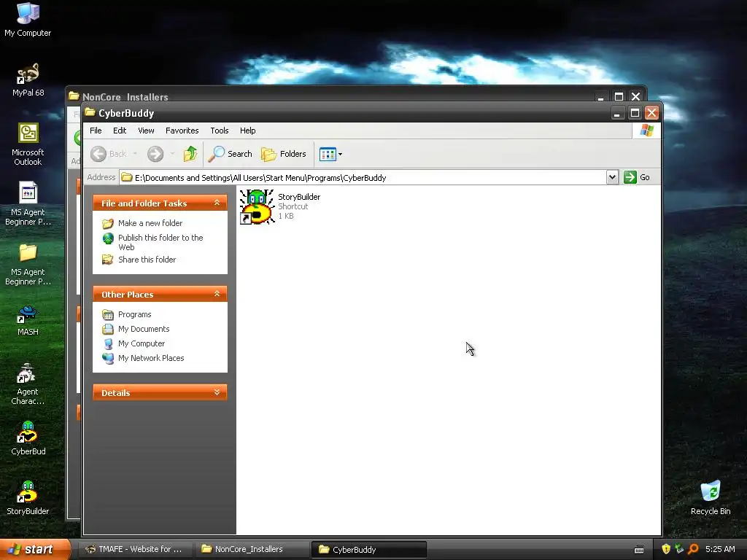Click the CyberBuddy taskbar button
This screenshot has height=560, width=747.
coord(368,549)
